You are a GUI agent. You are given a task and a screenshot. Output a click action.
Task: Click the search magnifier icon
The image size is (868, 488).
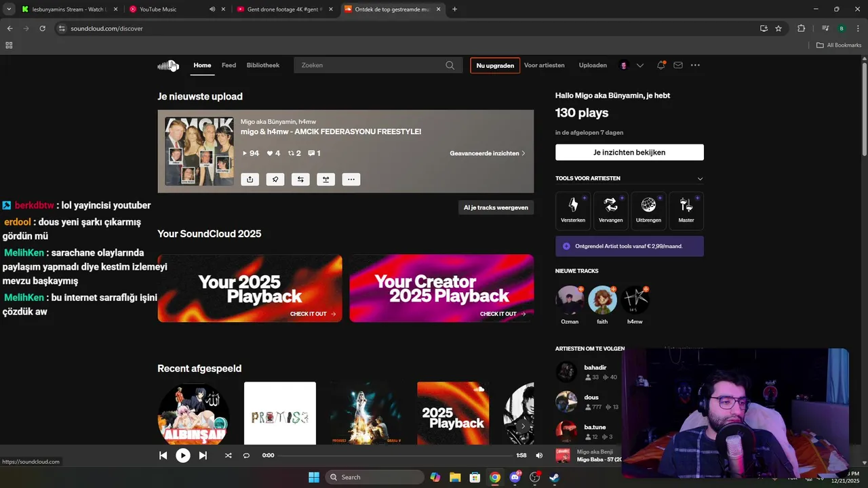[x=450, y=66]
